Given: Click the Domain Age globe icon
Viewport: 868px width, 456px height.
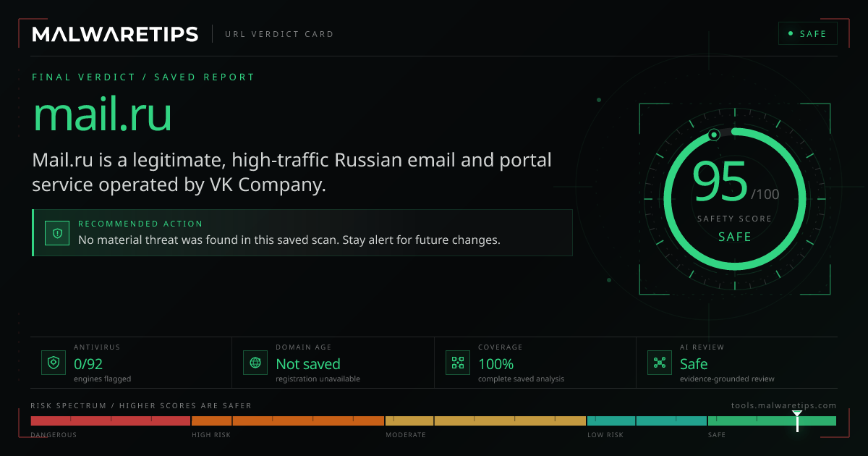Looking at the screenshot, I should pyautogui.click(x=255, y=363).
